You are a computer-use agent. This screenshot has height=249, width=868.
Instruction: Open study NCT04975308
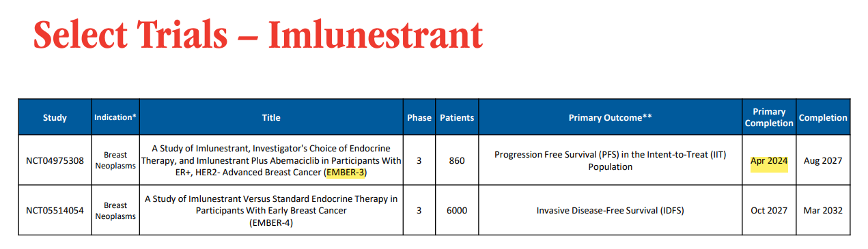point(55,161)
